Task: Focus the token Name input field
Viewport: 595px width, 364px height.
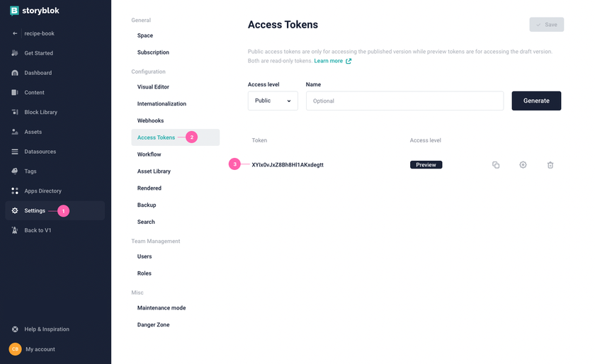Action: tap(404, 101)
